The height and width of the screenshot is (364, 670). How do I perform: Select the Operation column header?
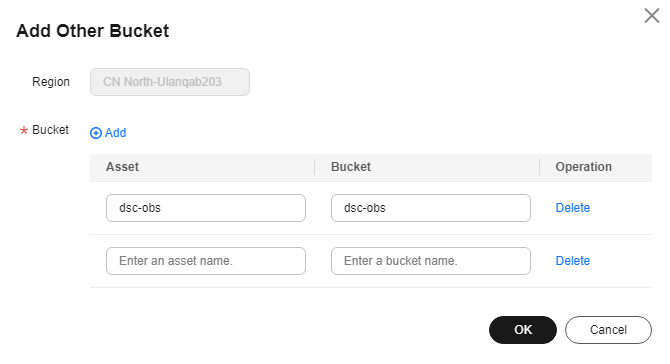[584, 167]
